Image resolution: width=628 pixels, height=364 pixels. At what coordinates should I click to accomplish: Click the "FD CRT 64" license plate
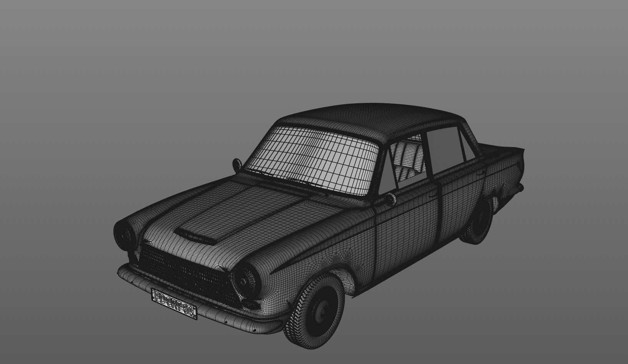click(x=174, y=304)
